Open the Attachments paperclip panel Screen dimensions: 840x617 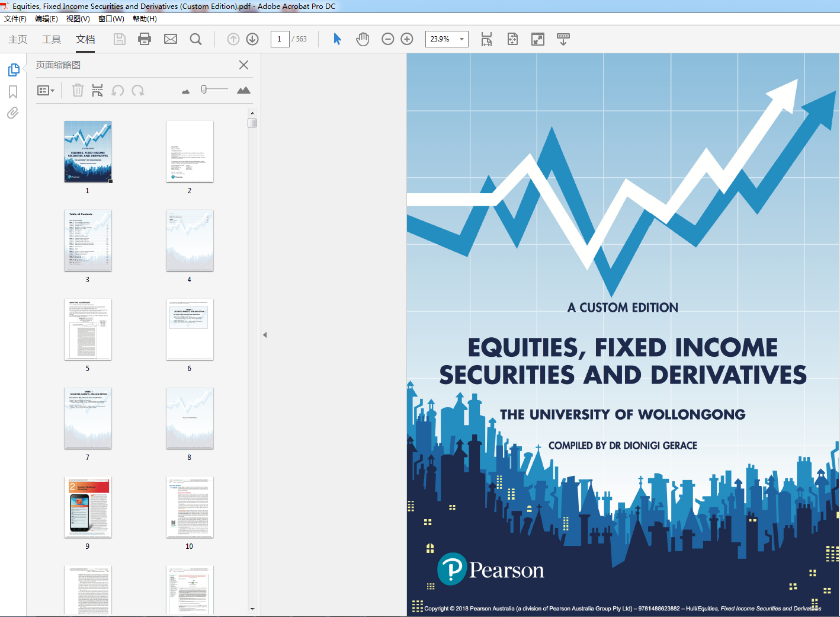13,113
